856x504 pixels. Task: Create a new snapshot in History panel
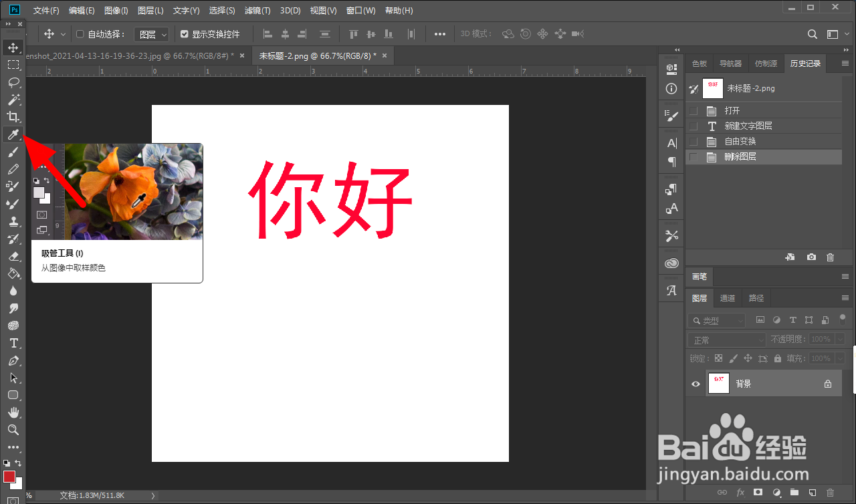point(811,257)
